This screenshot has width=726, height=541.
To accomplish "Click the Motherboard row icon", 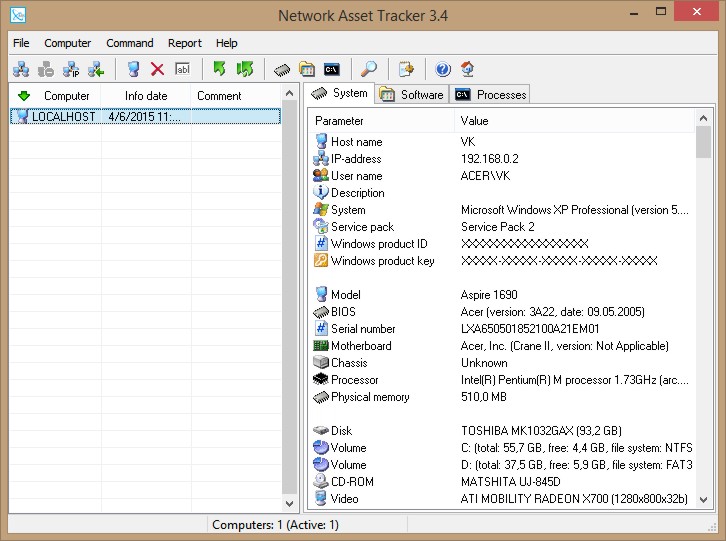I will tap(320, 346).
